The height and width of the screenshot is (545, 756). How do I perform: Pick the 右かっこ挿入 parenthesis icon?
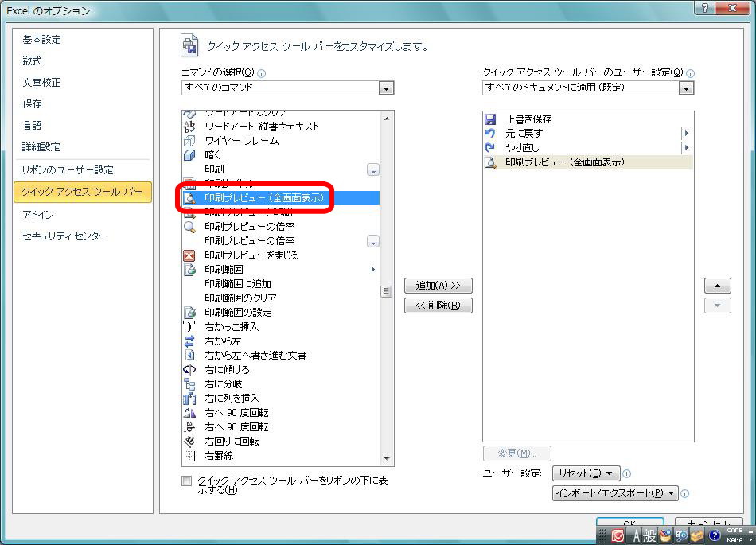click(189, 327)
